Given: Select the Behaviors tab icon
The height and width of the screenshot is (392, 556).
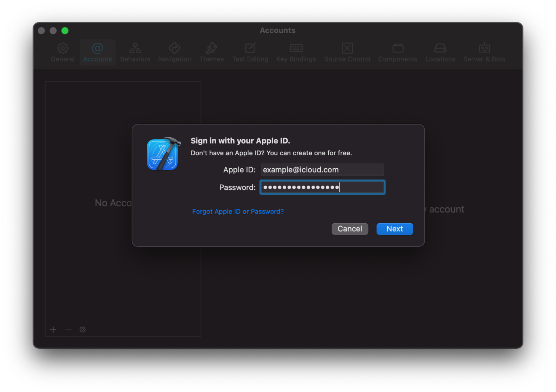Looking at the screenshot, I should (135, 52).
